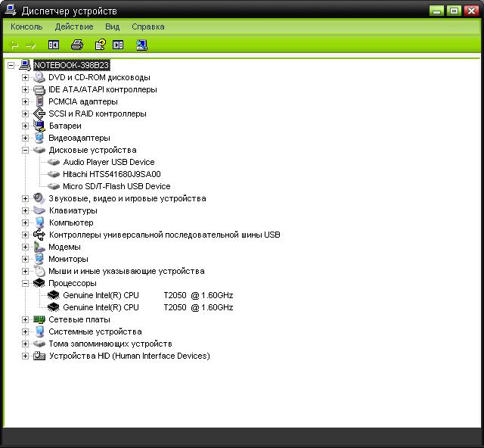Select the second Genuine Intel(R) CPU T2050 entry
The image size is (484, 448).
pos(148,307)
